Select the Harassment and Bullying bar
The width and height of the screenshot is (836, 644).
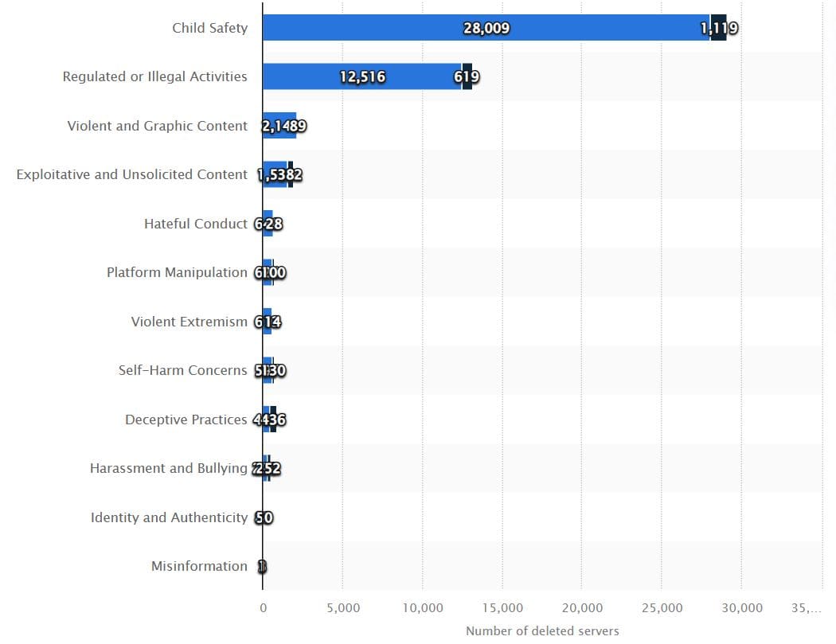click(265, 468)
